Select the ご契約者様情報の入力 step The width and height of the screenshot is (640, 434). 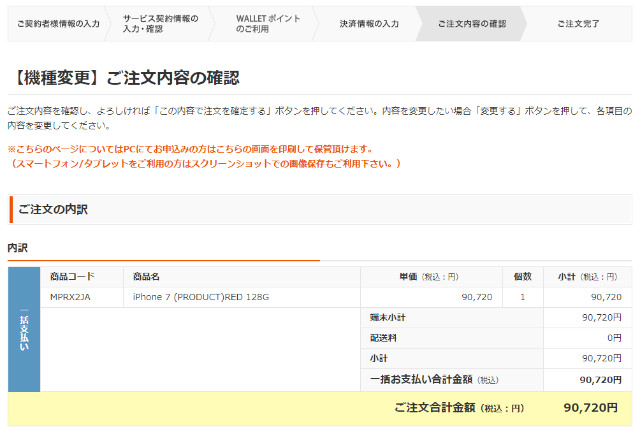58,24
